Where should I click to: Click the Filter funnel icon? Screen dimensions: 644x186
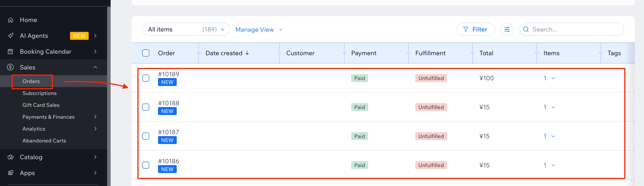tap(466, 29)
